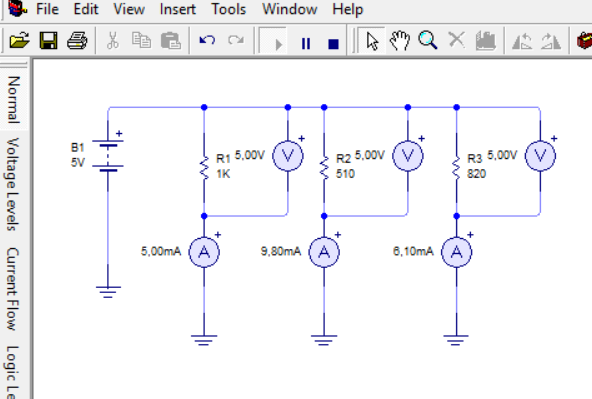
Task: Click the 6,10mA reading text
Action: point(413,251)
